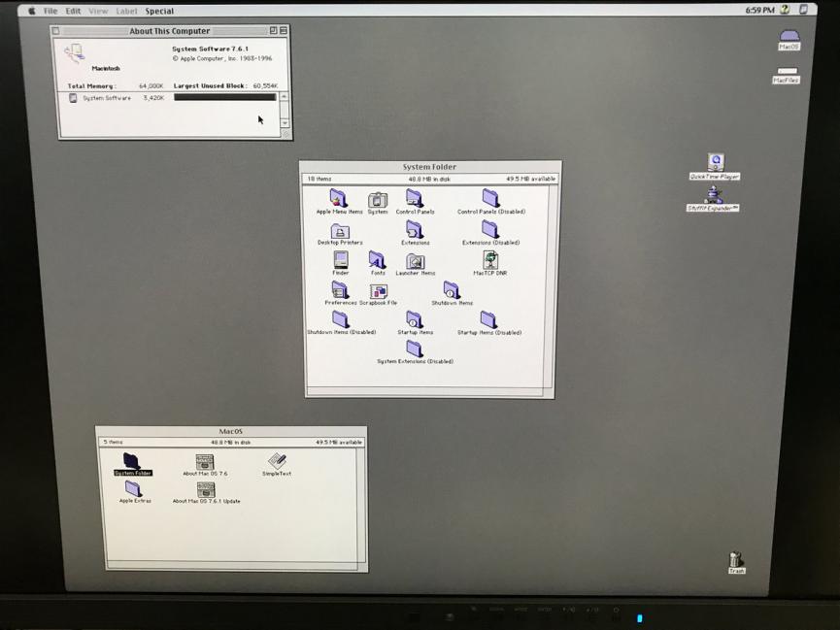Screen dimensions: 840x630
Task: Open the Control Panels folder
Action: point(415,199)
